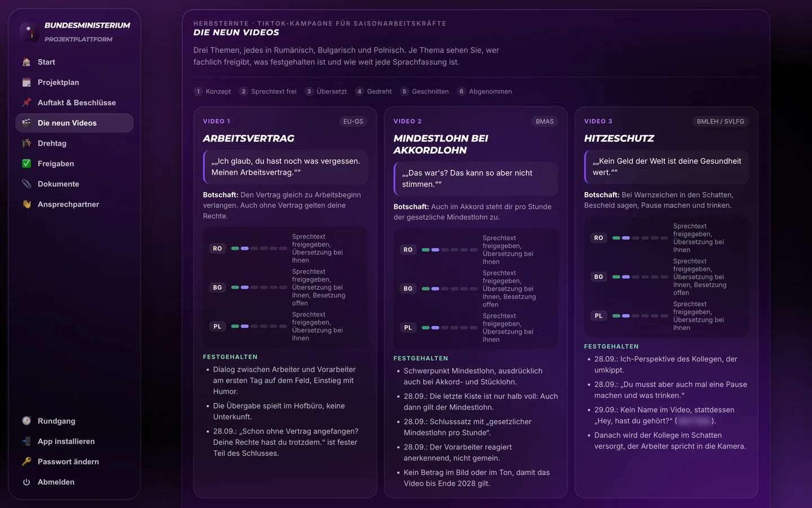
Task: Click the Bundesministerium logo at top
Action: [x=29, y=32]
